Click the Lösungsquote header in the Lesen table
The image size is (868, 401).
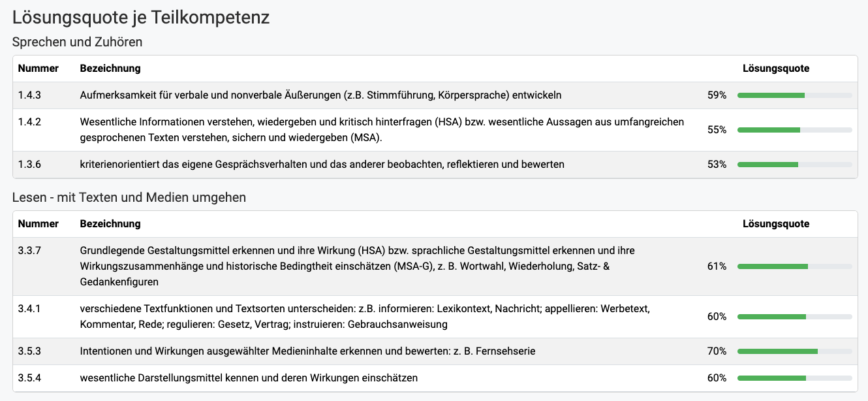776,224
